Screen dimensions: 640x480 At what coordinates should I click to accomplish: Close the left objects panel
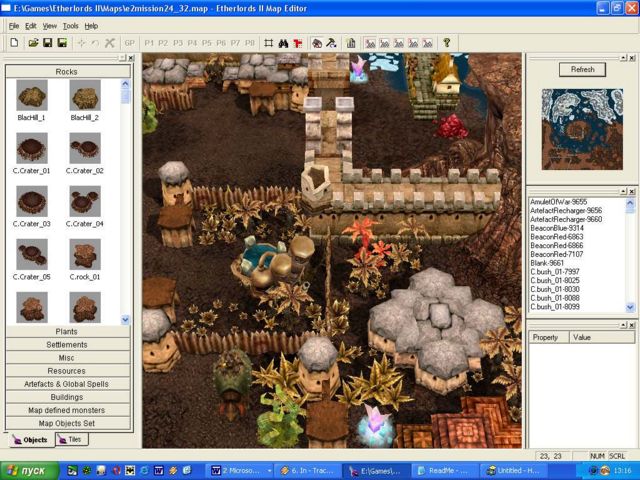click(x=131, y=58)
